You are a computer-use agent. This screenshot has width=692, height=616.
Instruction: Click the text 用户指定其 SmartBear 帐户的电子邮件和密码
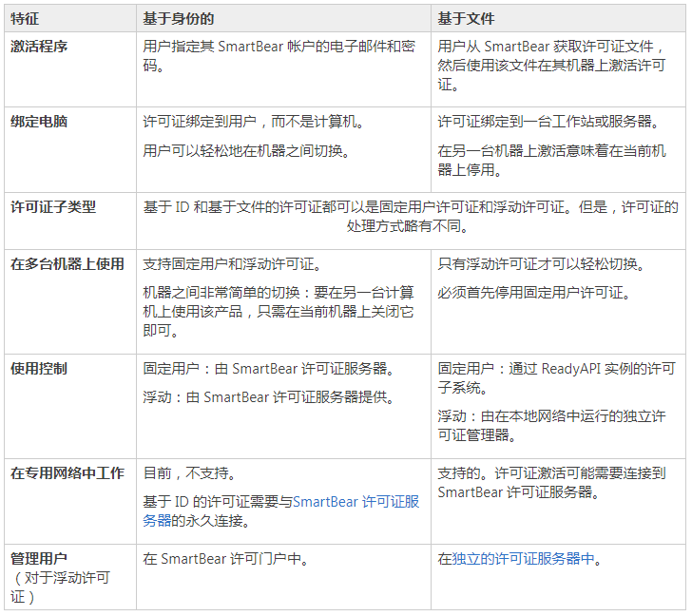pos(279,55)
